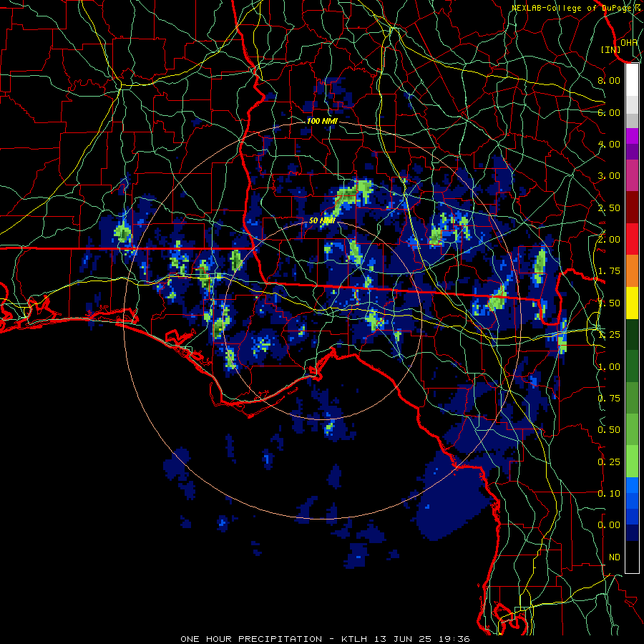Viewport: 644px width, 644px height.
Task: Select the yellow legend swatch
Action: [x=632, y=303]
